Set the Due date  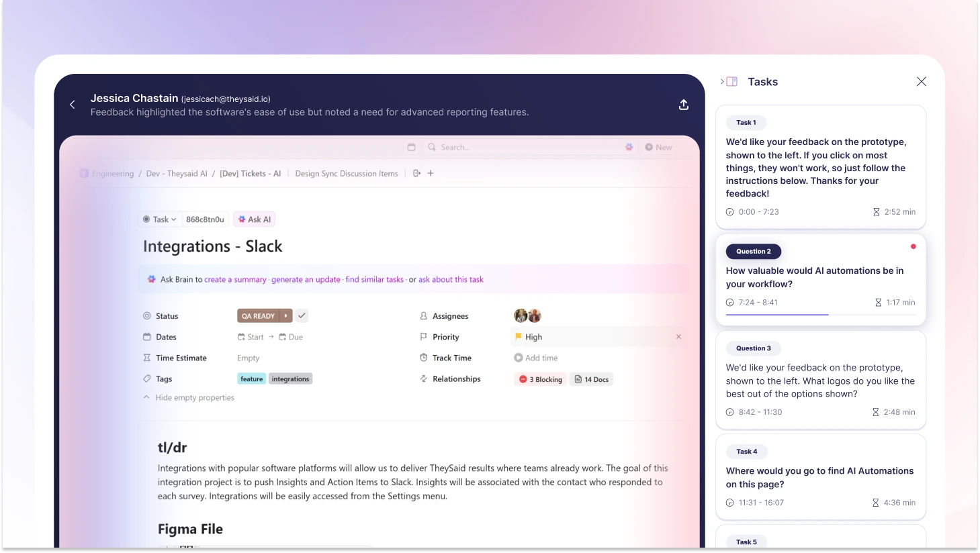coord(291,337)
